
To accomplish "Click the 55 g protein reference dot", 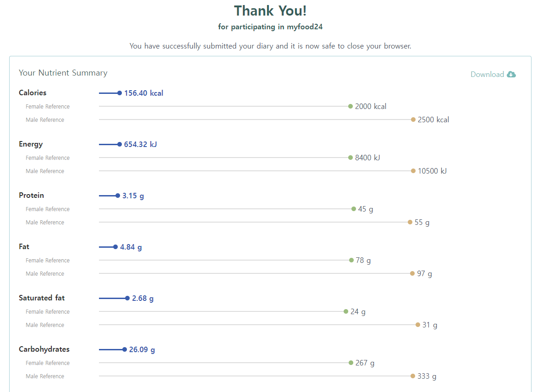I will pyautogui.click(x=410, y=222).
